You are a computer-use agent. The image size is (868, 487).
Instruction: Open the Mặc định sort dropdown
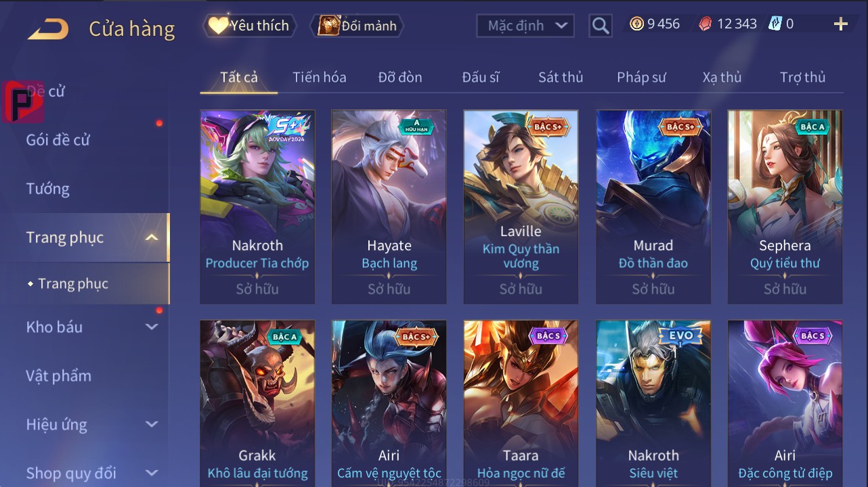click(x=525, y=26)
